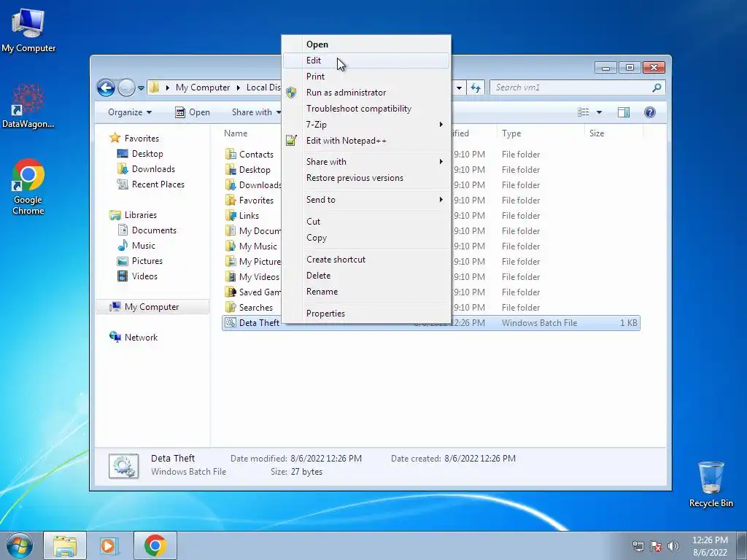
Task: Choose Delete from the context menu
Action: (x=366, y=275)
